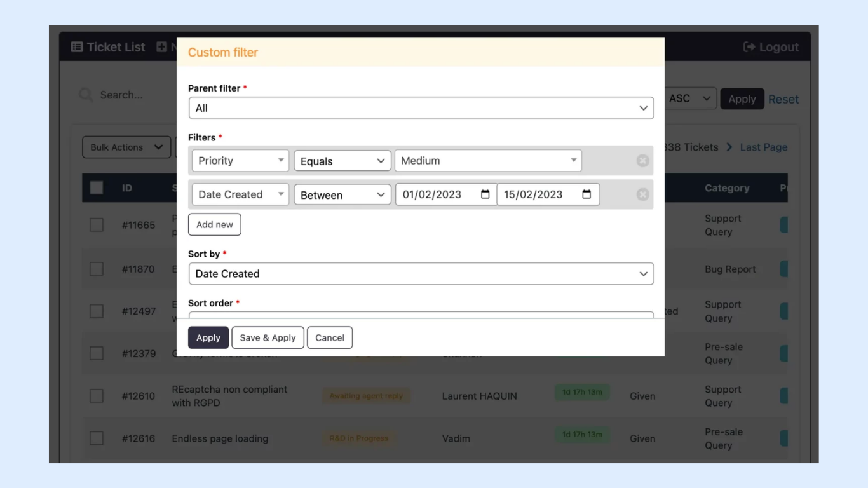868x488 pixels.
Task: Expand the Sort by Date Created dropdown
Action: click(x=421, y=274)
